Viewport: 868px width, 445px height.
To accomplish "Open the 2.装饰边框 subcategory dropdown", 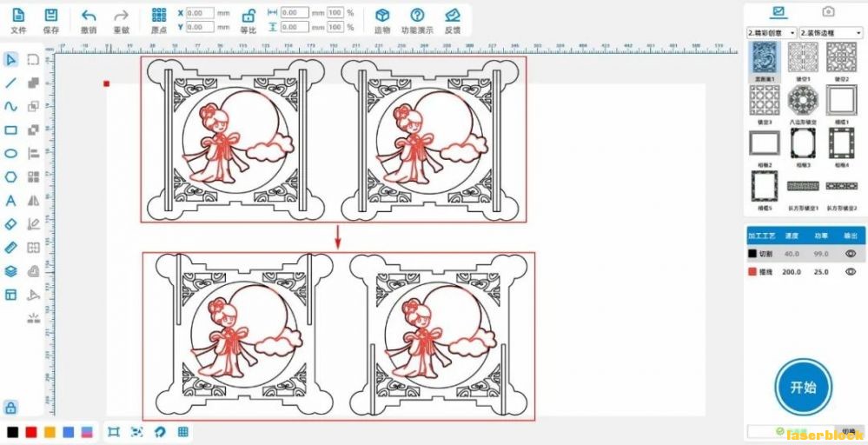I will (x=831, y=33).
